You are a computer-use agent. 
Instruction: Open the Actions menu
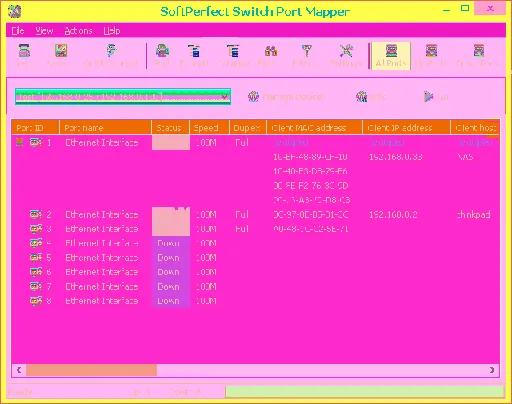(x=78, y=31)
